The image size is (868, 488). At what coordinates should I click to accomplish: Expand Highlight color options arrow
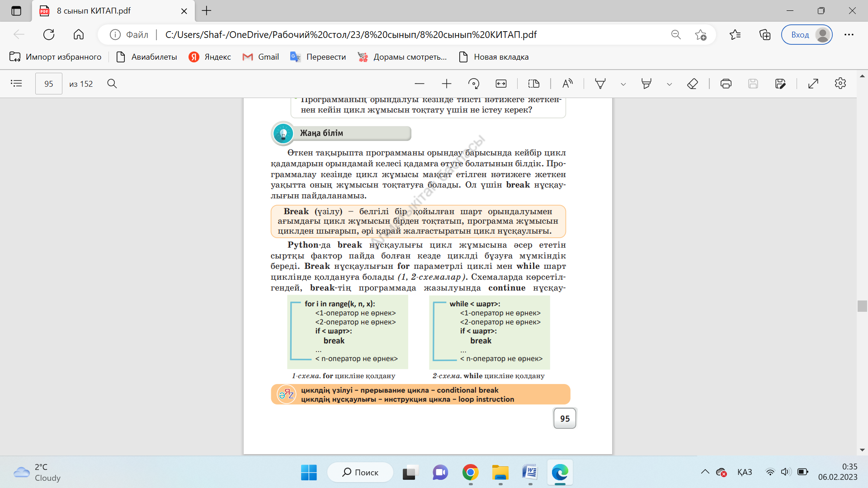pyautogui.click(x=669, y=84)
